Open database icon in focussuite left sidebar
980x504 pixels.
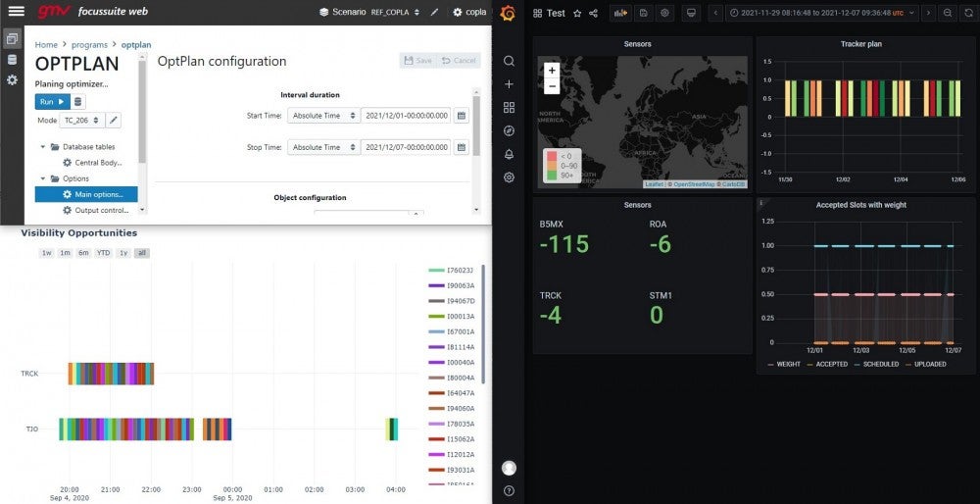point(12,60)
